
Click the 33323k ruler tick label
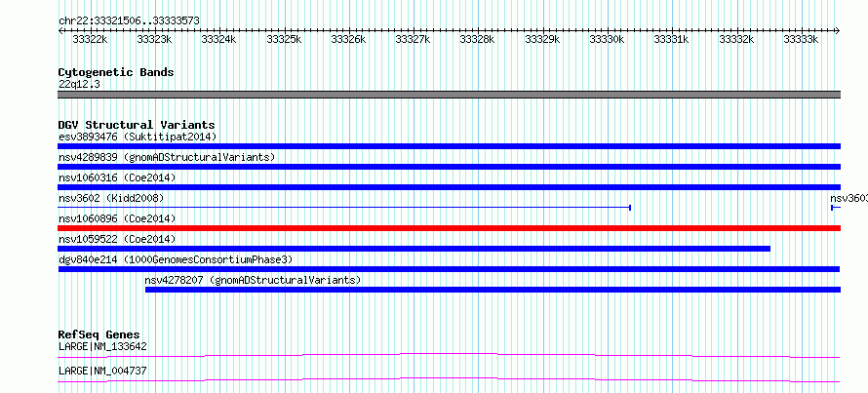pos(154,39)
